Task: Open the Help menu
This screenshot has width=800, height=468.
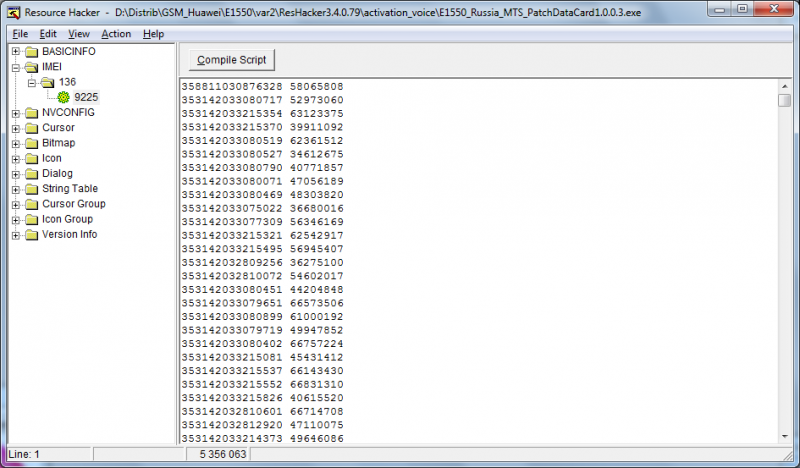Action: (153, 34)
